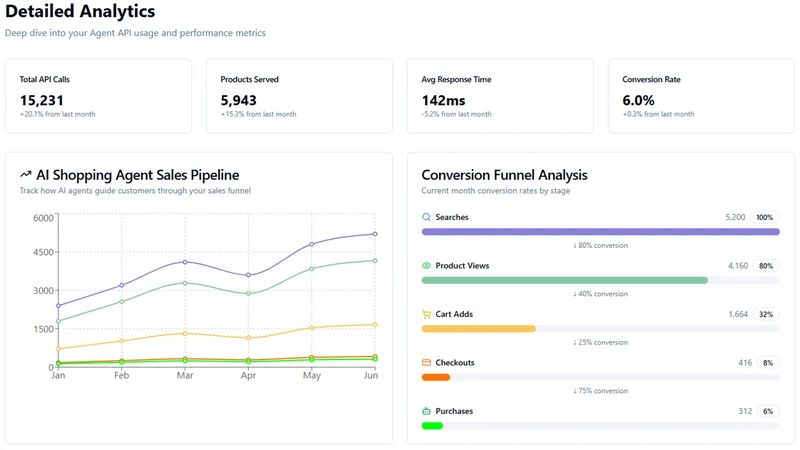Click the May x-axis label
This screenshot has height=450, width=800.
click(x=312, y=376)
